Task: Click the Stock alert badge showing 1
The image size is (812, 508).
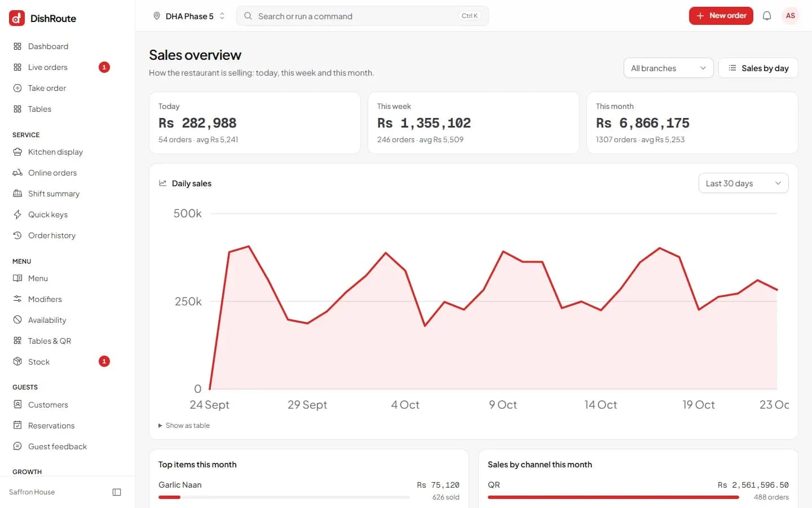Action: (x=104, y=361)
